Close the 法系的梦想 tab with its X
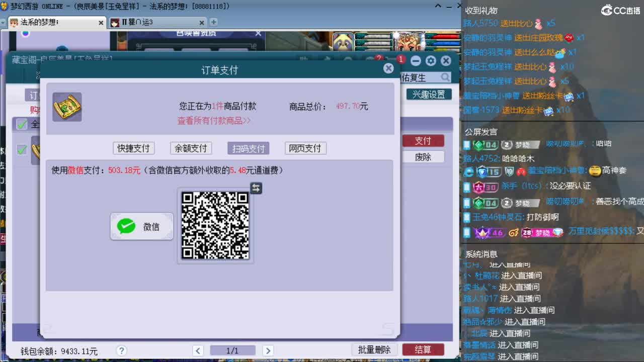The width and height of the screenshot is (644, 362). (x=101, y=23)
